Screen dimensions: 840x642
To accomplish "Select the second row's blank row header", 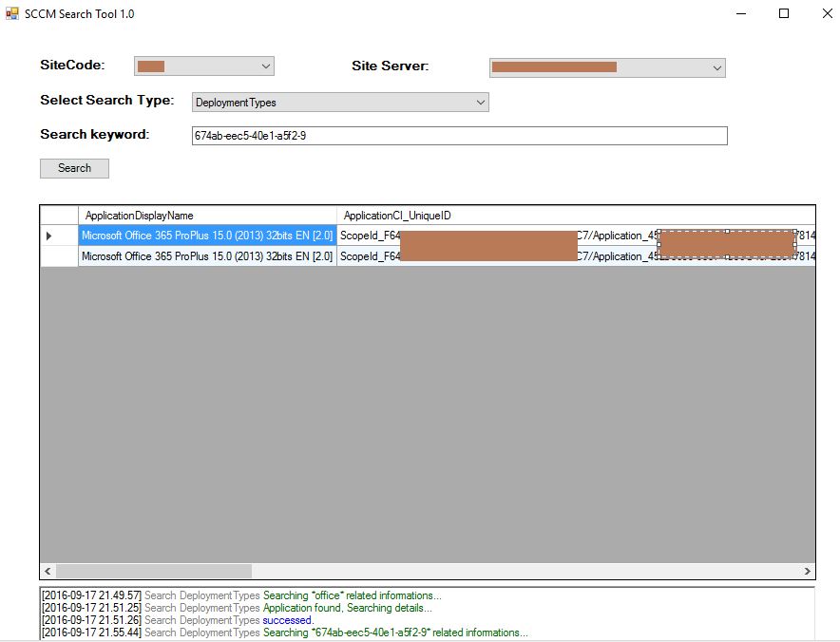I will click(59, 256).
